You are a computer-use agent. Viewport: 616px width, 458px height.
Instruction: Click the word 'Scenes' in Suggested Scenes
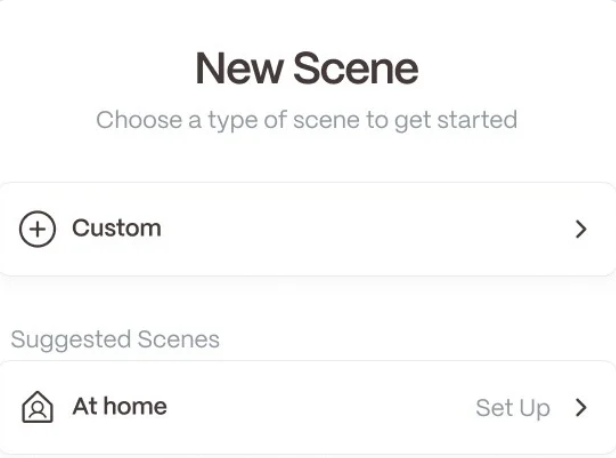(179, 339)
